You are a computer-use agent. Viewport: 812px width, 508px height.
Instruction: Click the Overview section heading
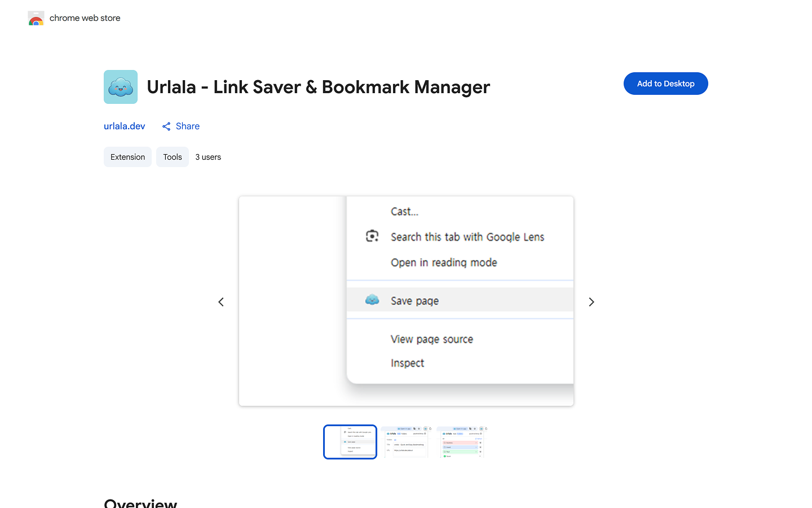140,503
